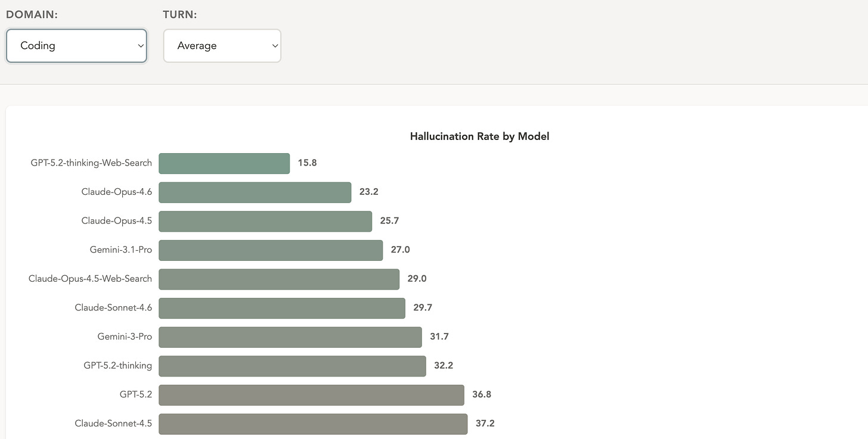Click the Claude-Opus-4.6 bar
The width and height of the screenshot is (868, 439).
tap(255, 192)
